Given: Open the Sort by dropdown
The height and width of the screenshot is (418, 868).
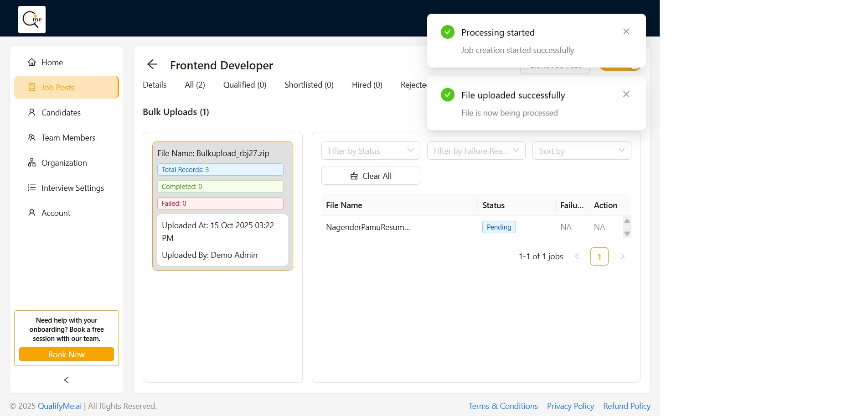Looking at the screenshot, I should (x=581, y=151).
